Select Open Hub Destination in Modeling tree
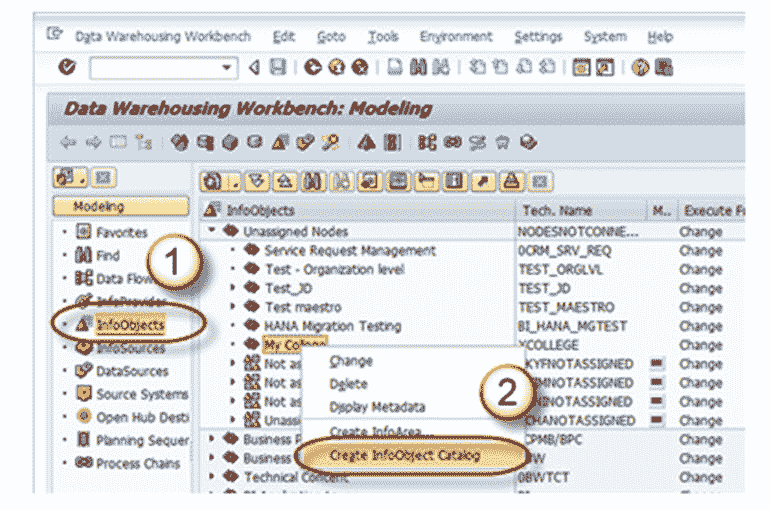 click(x=142, y=417)
